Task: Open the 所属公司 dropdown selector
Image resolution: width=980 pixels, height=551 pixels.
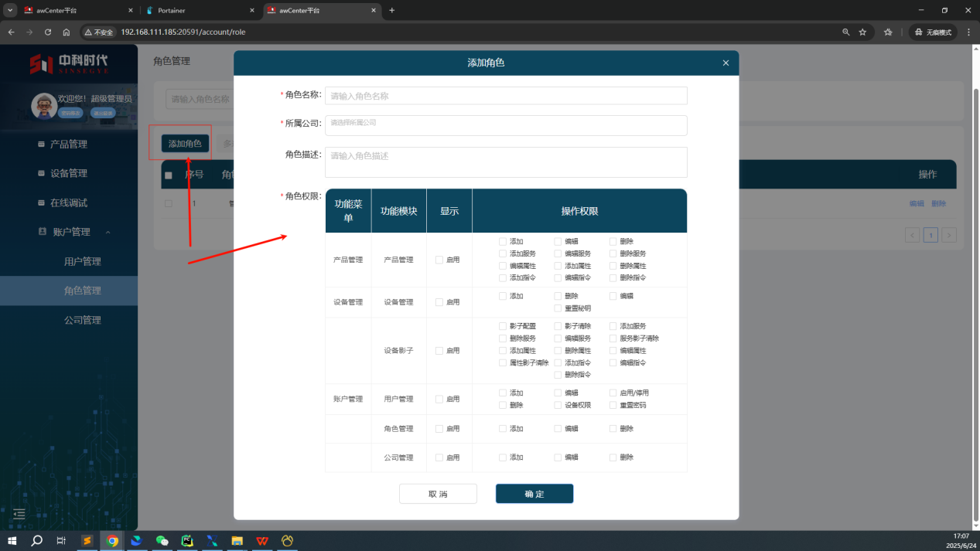Action: click(506, 125)
